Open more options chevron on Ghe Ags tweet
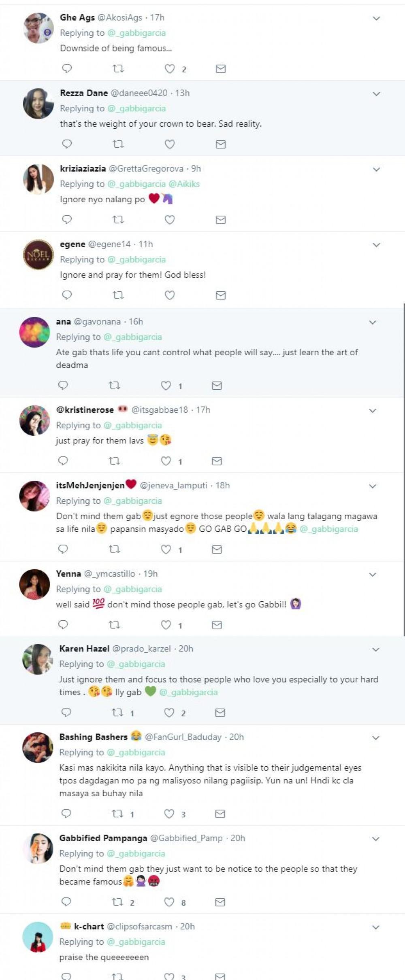The image size is (405, 980). pyautogui.click(x=376, y=18)
